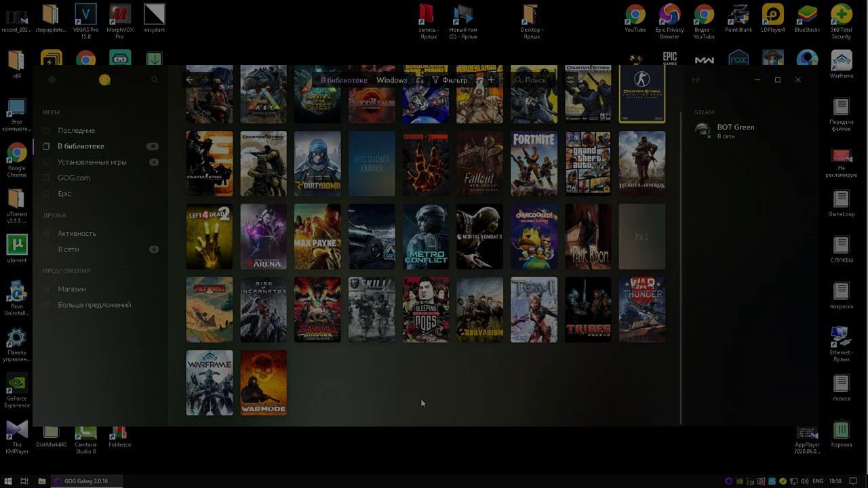This screenshot has height=488, width=868.
Task: Go back with the left arrow
Action: [190, 80]
